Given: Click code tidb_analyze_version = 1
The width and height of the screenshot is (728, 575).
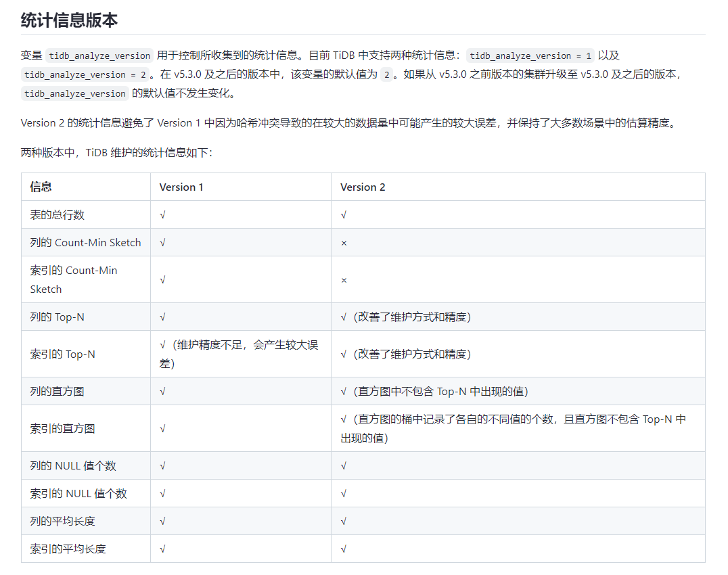Looking at the screenshot, I should click(530, 55).
